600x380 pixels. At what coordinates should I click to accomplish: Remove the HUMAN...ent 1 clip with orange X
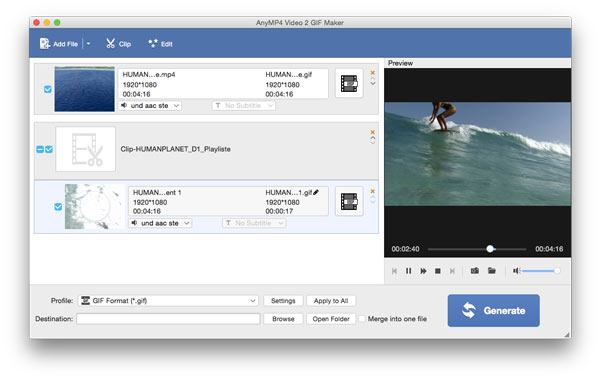[372, 191]
